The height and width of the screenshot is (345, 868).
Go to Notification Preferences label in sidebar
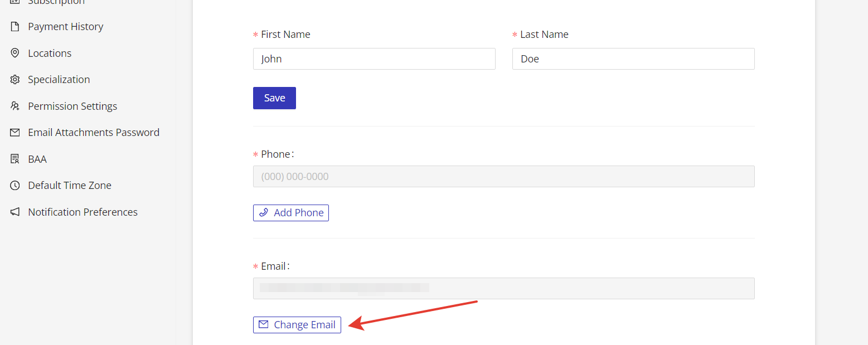coord(83,212)
